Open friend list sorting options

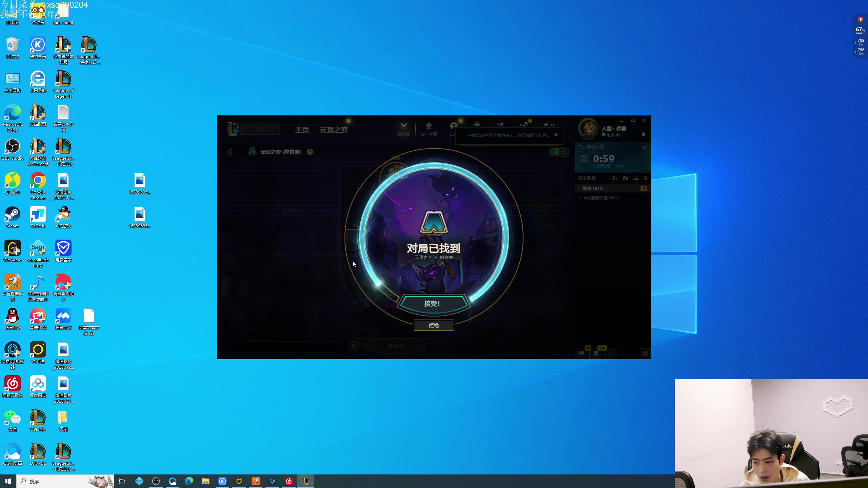click(635, 178)
